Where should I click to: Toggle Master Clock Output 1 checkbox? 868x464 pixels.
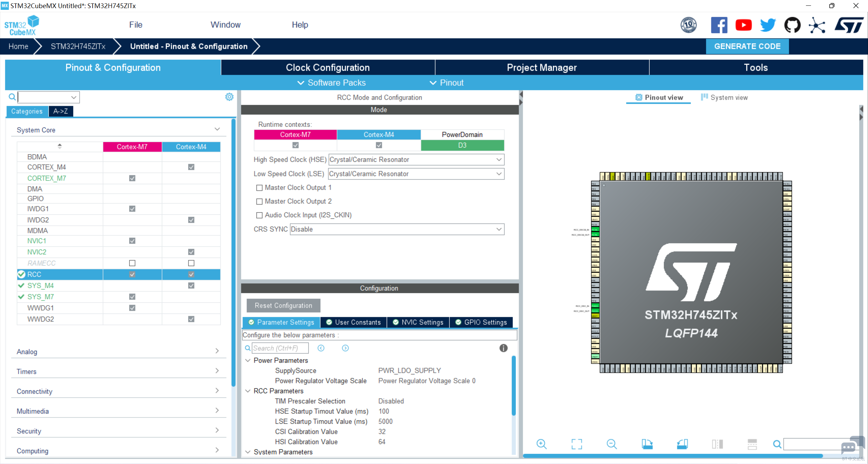tap(259, 188)
